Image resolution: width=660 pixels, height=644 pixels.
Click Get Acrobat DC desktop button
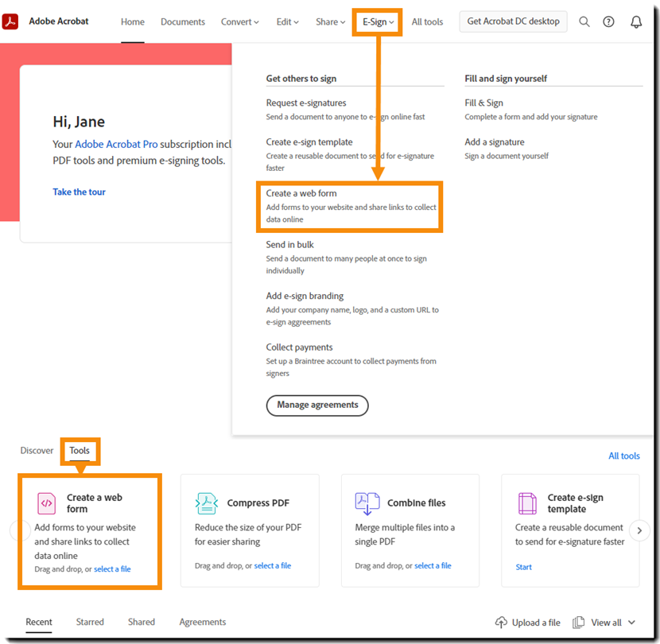tap(513, 21)
